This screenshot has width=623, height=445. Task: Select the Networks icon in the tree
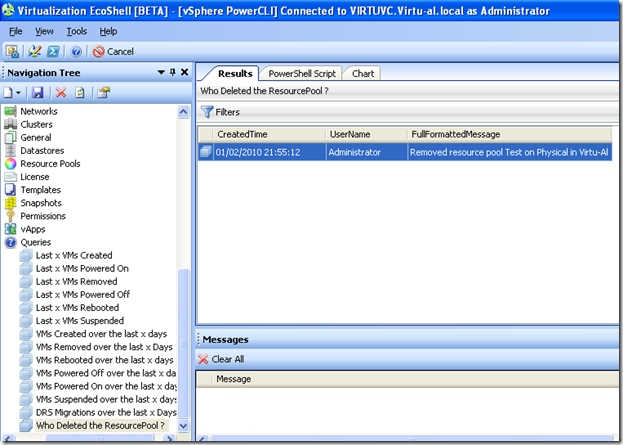10,111
